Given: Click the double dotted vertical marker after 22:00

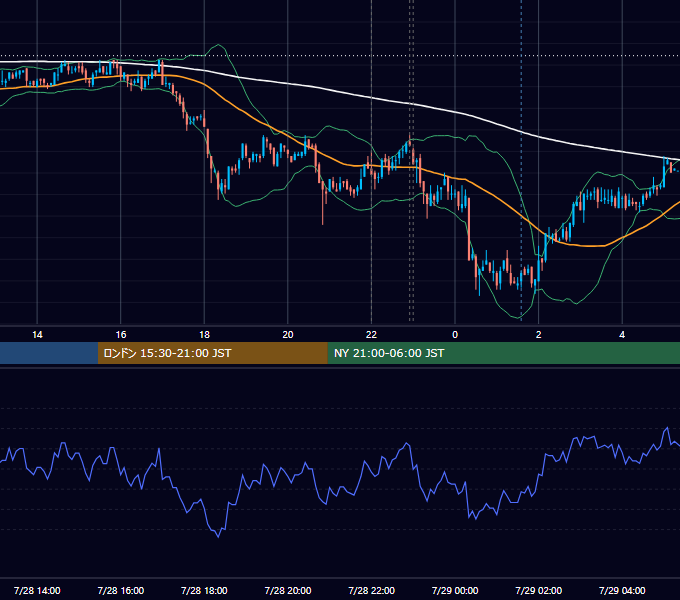Looking at the screenshot, I should [411, 160].
